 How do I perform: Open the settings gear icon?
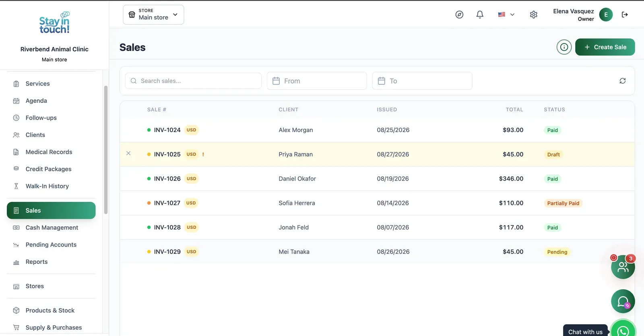[x=534, y=15]
